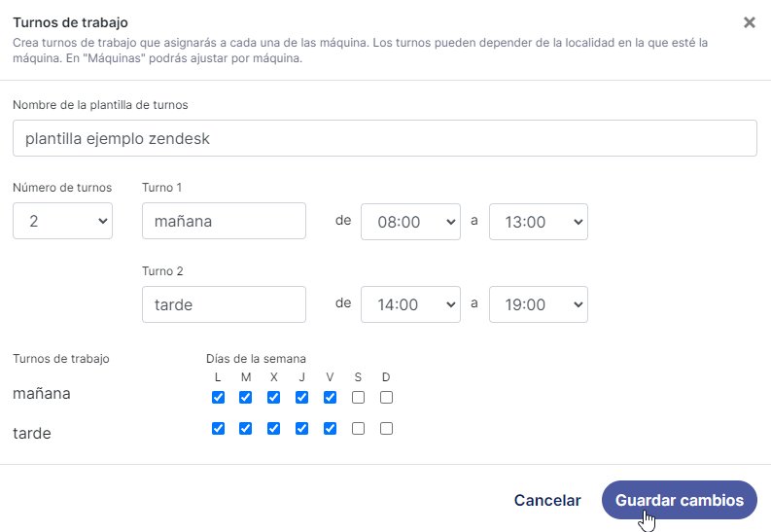Enable Sunday for the mañana shift

coord(386,397)
